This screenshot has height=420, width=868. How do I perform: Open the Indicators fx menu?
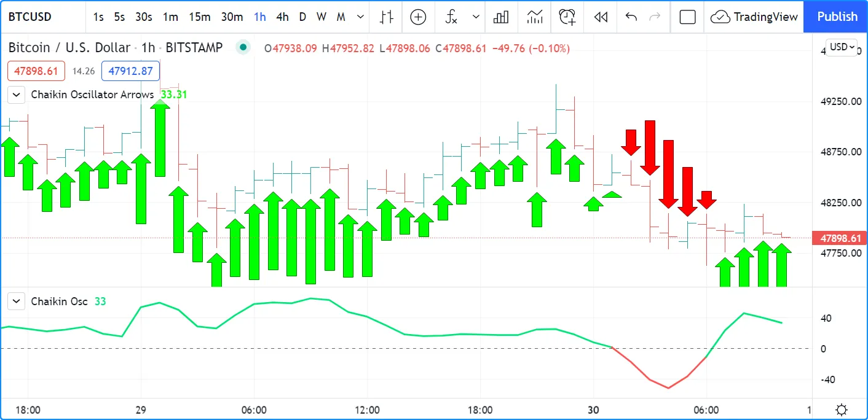point(452,17)
